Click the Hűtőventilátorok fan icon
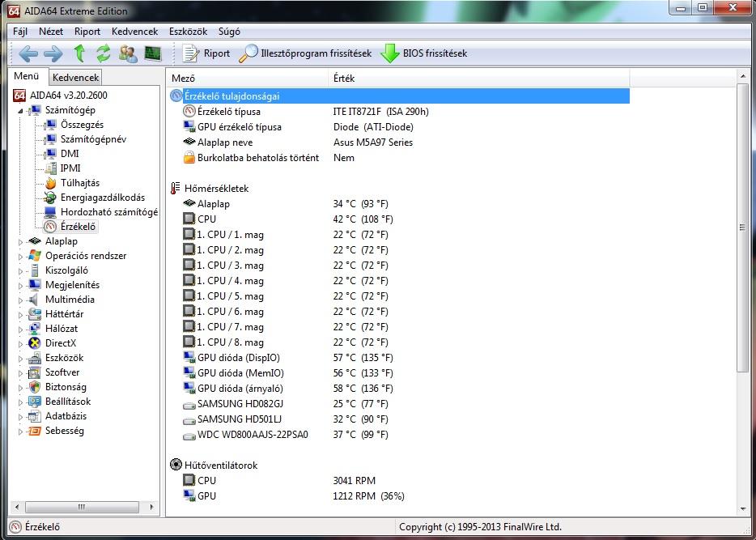The height and width of the screenshot is (540, 756). click(x=176, y=466)
